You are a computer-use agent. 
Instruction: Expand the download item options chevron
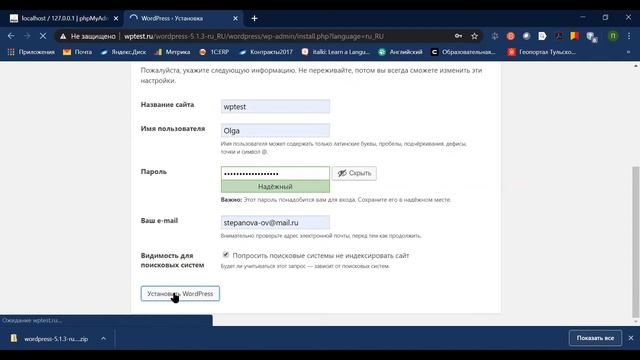(x=104, y=339)
